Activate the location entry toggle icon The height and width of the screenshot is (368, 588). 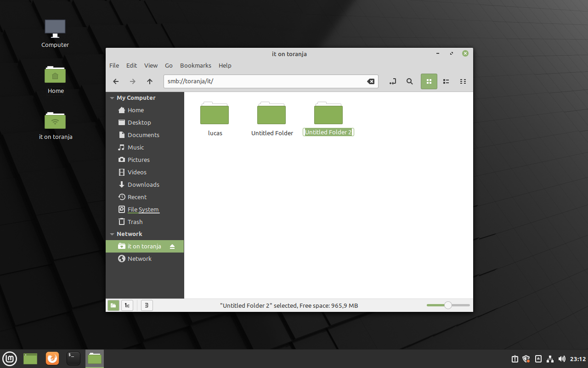point(393,81)
